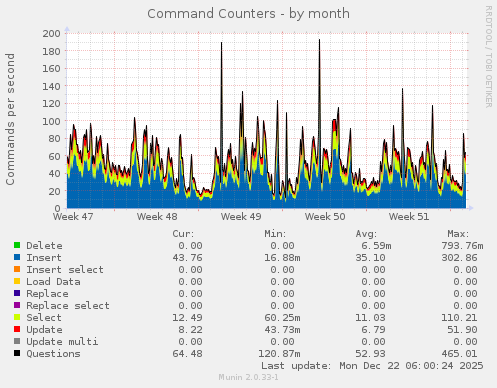Viewport: 497px width, 388px height.
Task: Click the black Questions legend swatch
Action: tap(17, 353)
